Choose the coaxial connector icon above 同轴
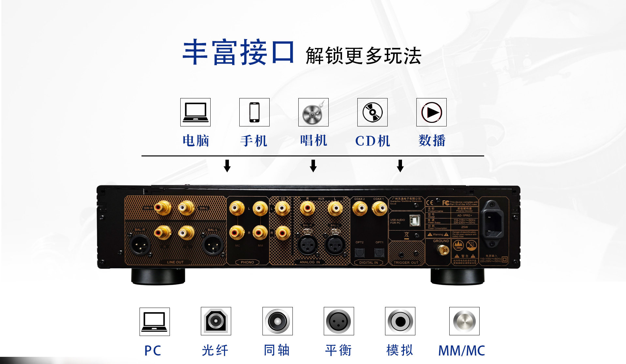626x364 pixels. 277,321
